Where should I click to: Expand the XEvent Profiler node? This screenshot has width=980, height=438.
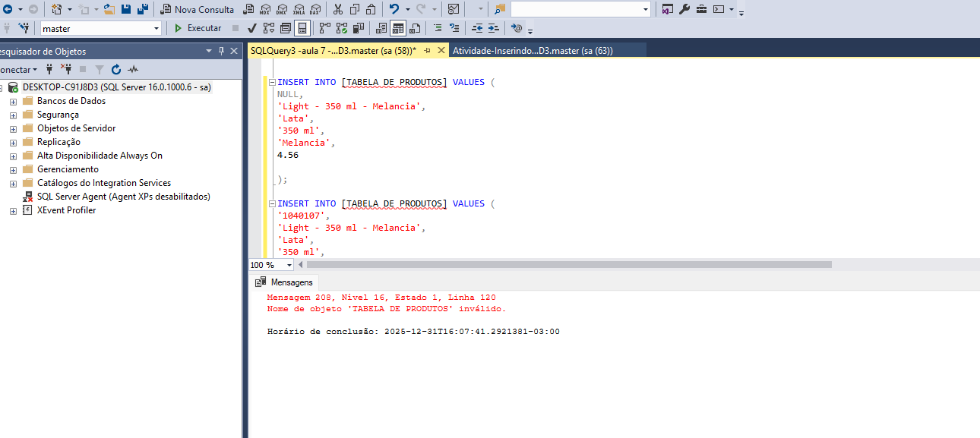pyautogui.click(x=13, y=210)
